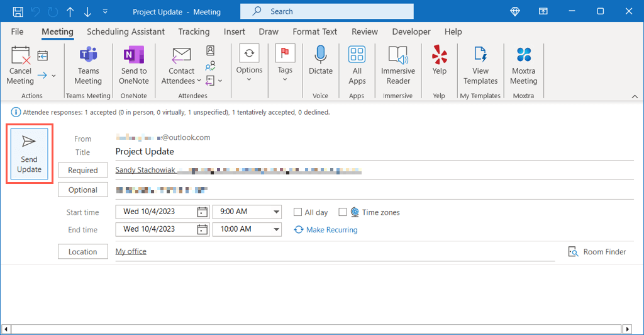
Task: Click the horizontal scrollbar at bottom
Action: coord(314,329)
